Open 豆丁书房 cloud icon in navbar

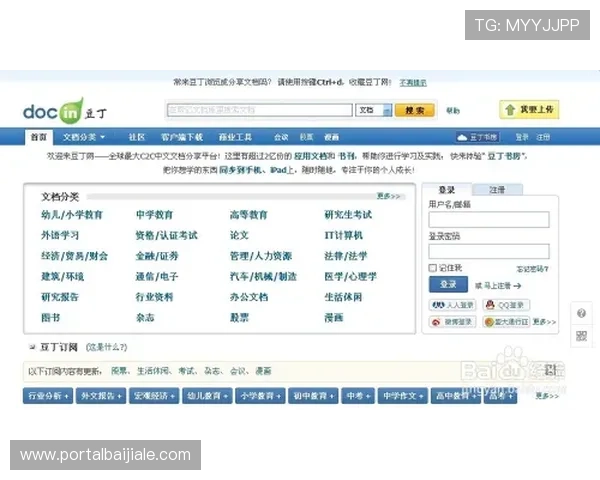click(478, 137)
